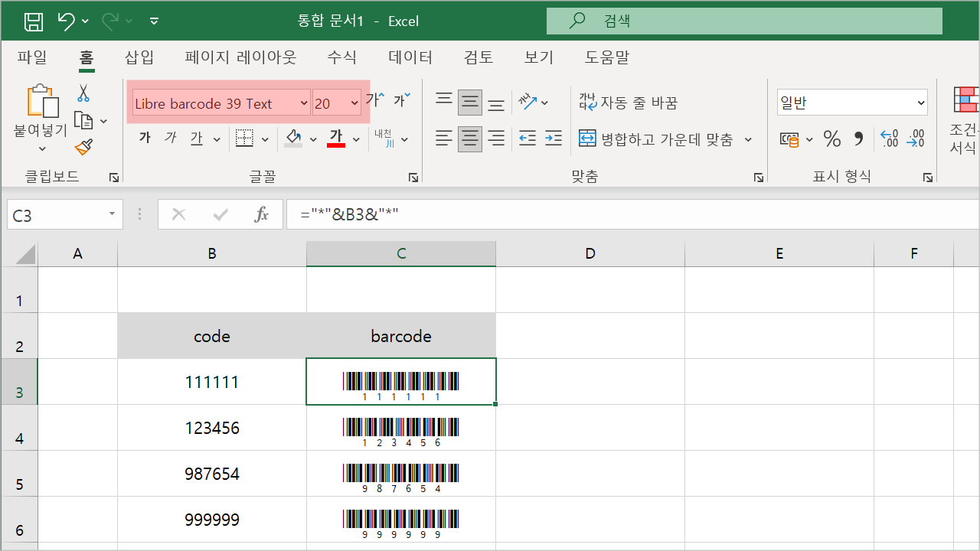
Task: Align cell text to the left
Action: tap(444, 139)
